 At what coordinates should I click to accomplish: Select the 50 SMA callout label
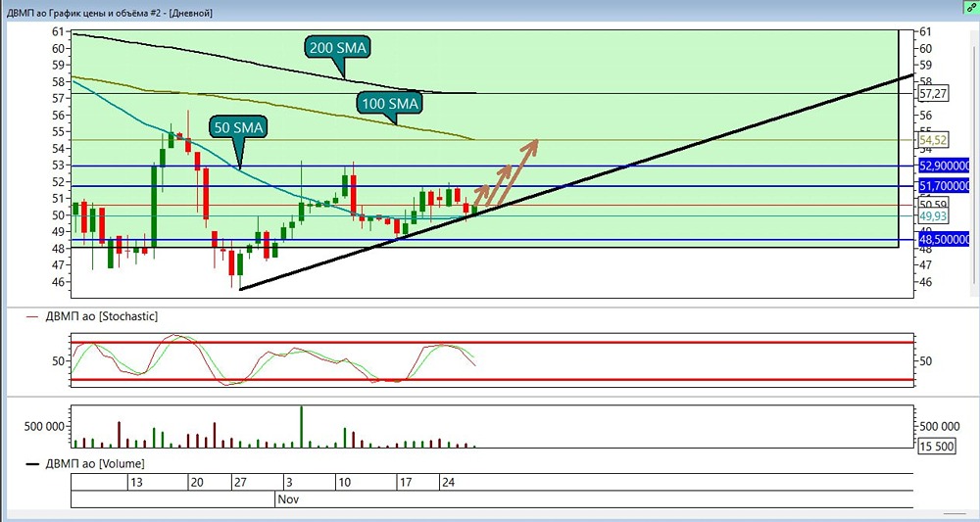pos(238,128)
